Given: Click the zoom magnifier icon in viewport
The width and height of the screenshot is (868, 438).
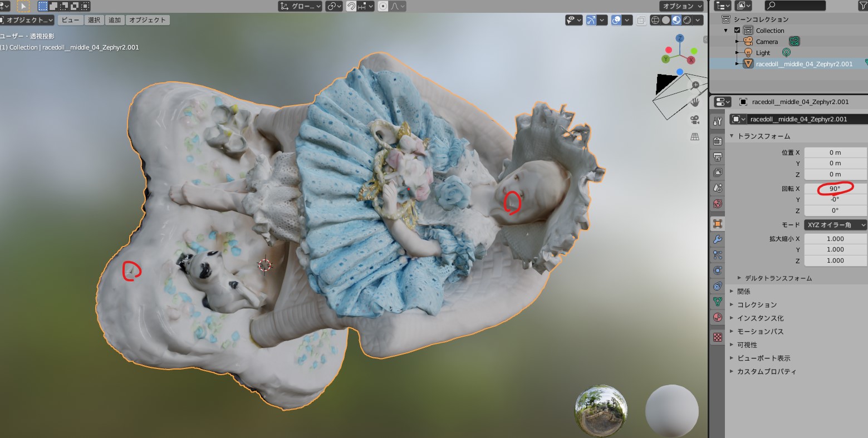Looking at the screenshot, I should click(x=695, y=86).
